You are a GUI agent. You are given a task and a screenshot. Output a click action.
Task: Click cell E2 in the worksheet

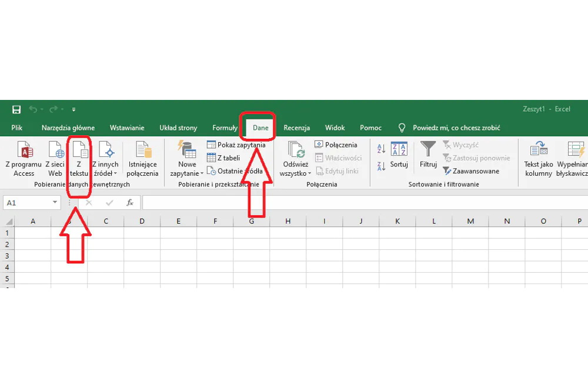[179, 244]
